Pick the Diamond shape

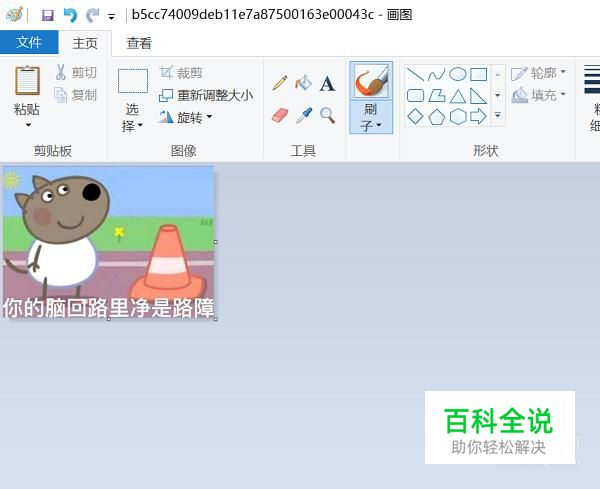coord(415,116)
